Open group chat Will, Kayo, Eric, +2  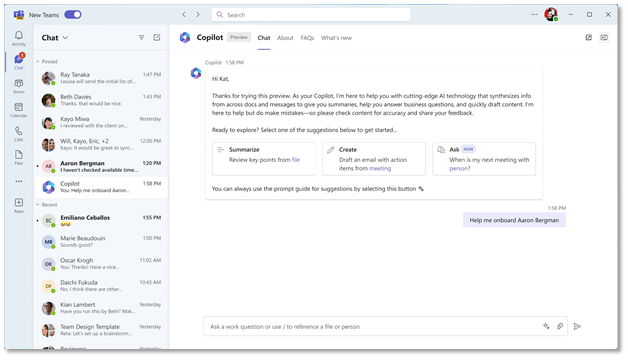point(101,144)
